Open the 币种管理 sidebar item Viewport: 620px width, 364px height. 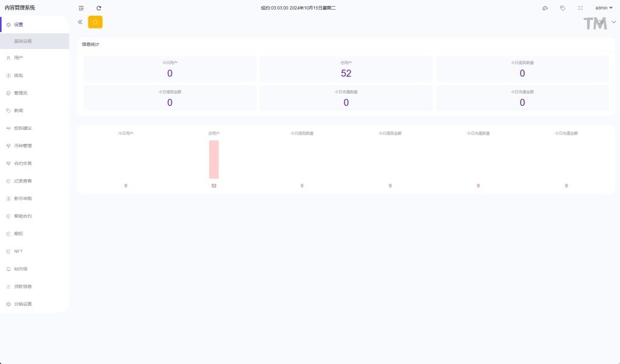click(35, 146)
